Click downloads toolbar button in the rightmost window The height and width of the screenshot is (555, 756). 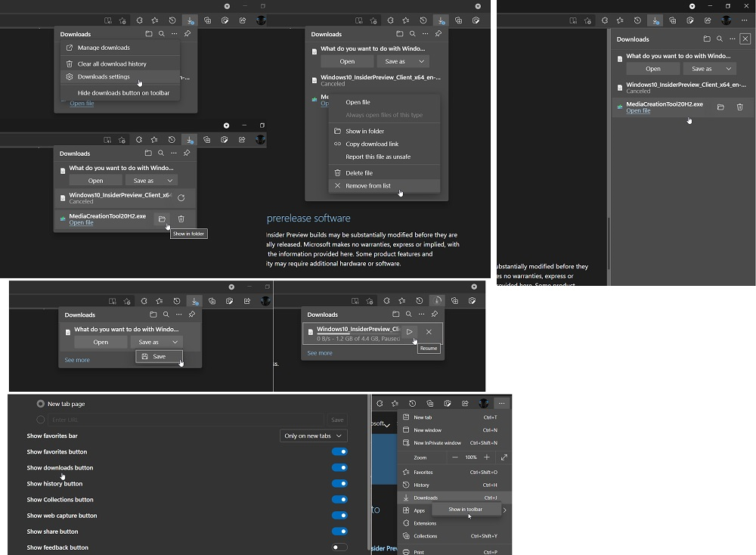point(655,20)
